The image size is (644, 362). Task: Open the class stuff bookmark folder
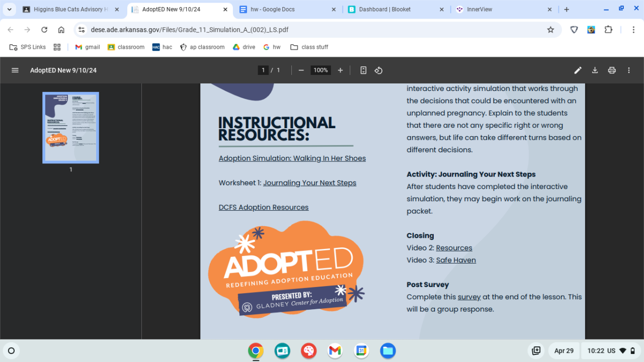click(309, 47)
